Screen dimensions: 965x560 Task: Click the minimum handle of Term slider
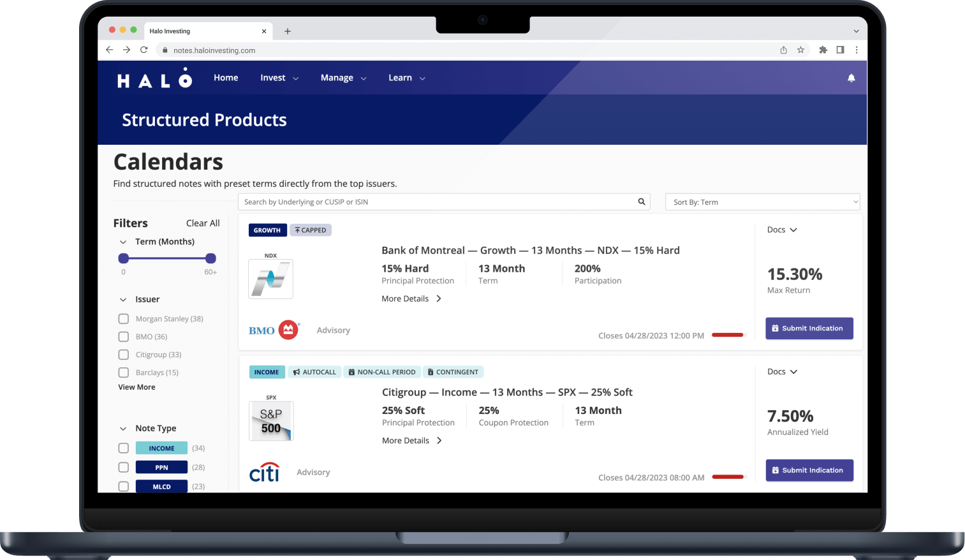coord(124,258)
